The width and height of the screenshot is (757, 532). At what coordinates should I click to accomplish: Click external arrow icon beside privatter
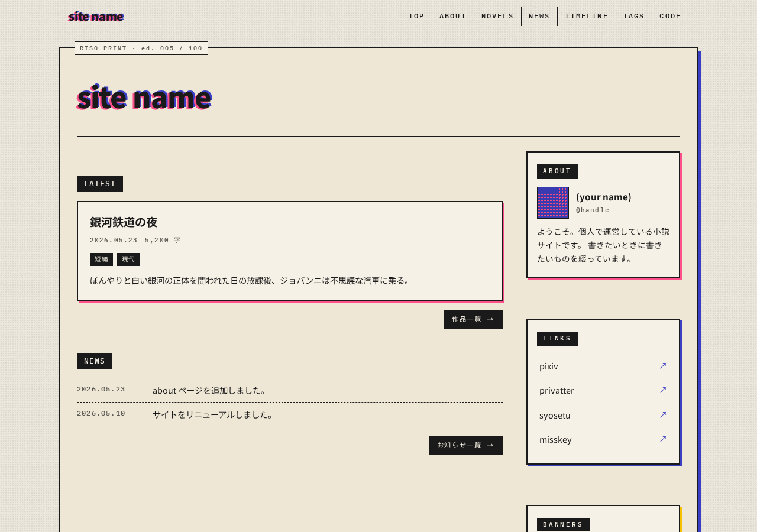coord(663,390)
